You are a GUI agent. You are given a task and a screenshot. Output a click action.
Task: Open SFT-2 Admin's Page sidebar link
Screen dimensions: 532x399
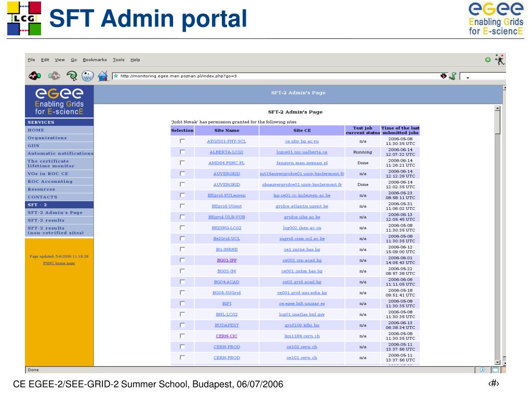[x=55, y=212]
